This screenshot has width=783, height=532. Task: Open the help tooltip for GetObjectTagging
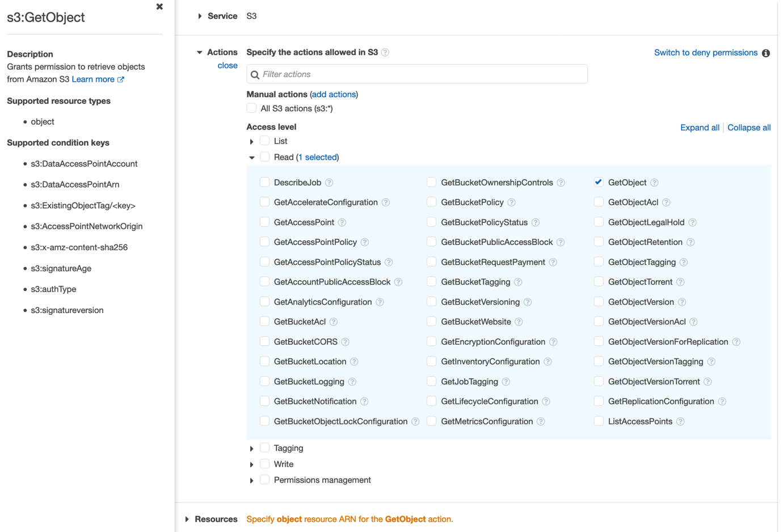tap(684, 262)
